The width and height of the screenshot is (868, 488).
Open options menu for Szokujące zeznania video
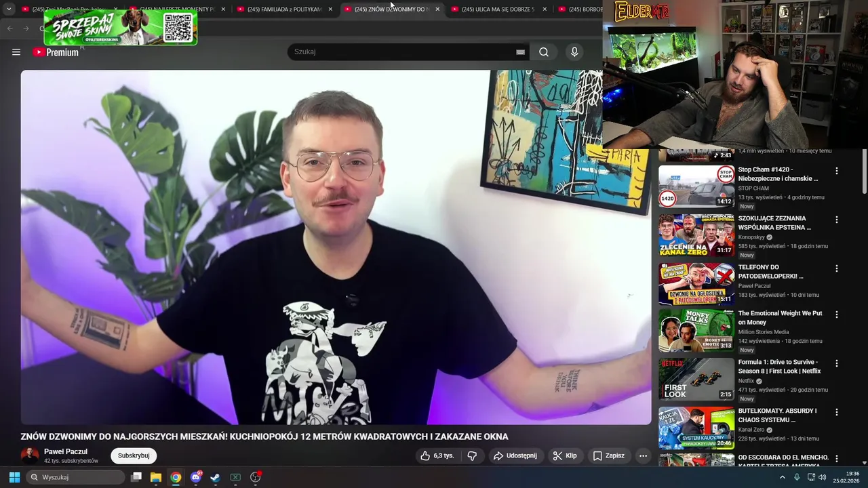click(x=837, y=220)
